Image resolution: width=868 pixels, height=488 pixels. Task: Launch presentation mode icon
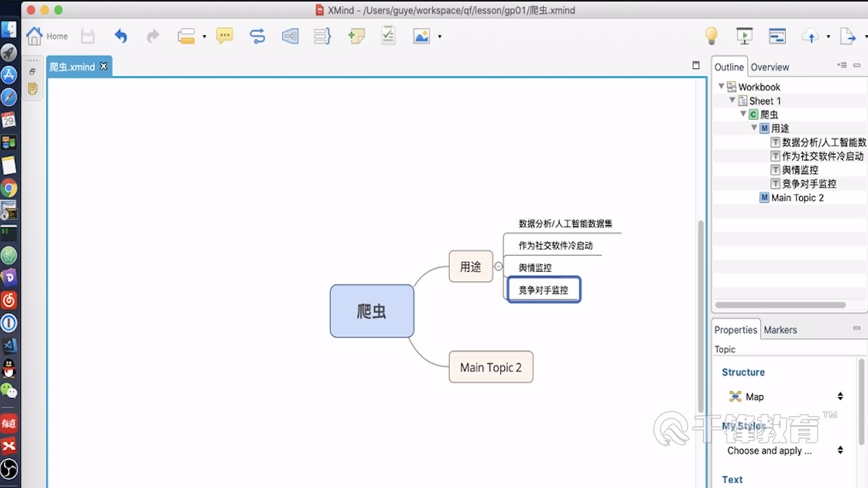(x=745, y=36)
